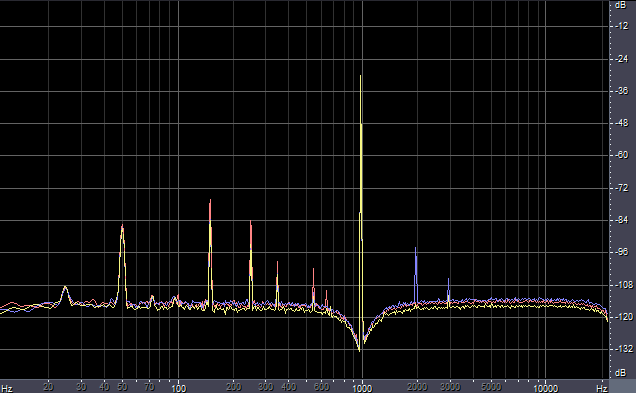The width and height of the screenshot is (636, 393).
Task: Click the 30 Hz frequency axis label
Action: coord(81,387)
